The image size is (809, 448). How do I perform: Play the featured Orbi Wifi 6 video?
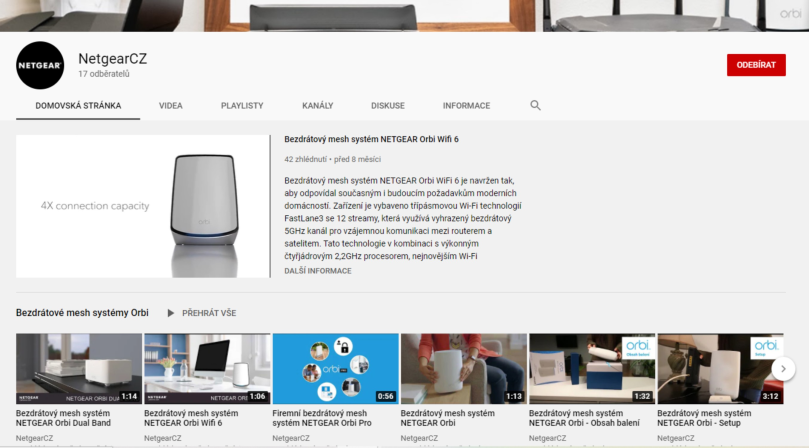pos(142,206)
